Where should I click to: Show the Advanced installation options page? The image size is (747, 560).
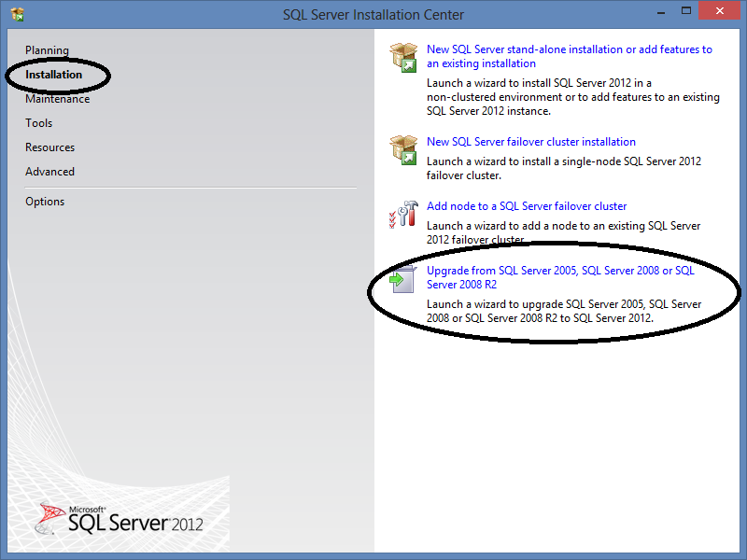coord(50,172)
